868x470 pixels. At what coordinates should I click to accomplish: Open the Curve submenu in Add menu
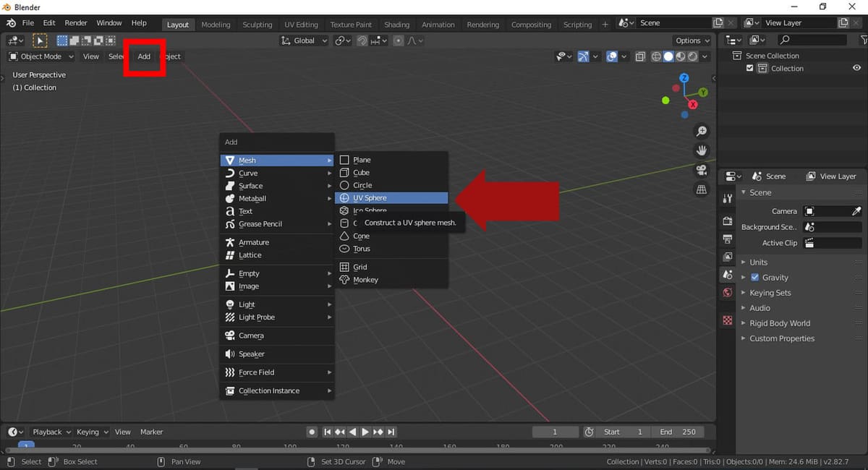(x=277, y=173)
